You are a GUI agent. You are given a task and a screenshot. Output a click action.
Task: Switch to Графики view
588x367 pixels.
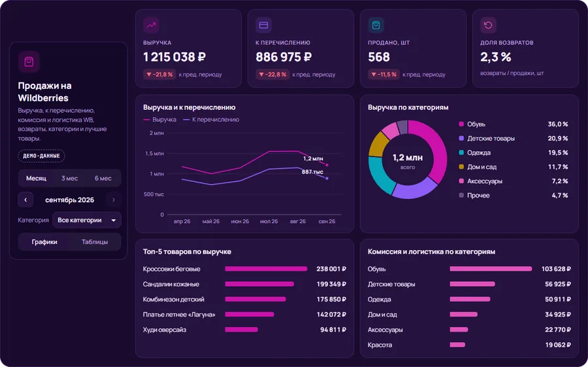tap(44, 242)
